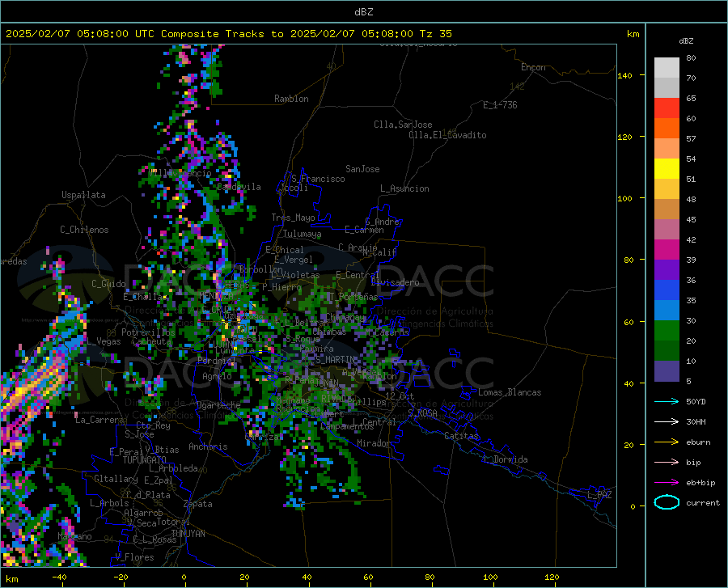Click the magenta eb+bip arrow in legend

point(667,482)
